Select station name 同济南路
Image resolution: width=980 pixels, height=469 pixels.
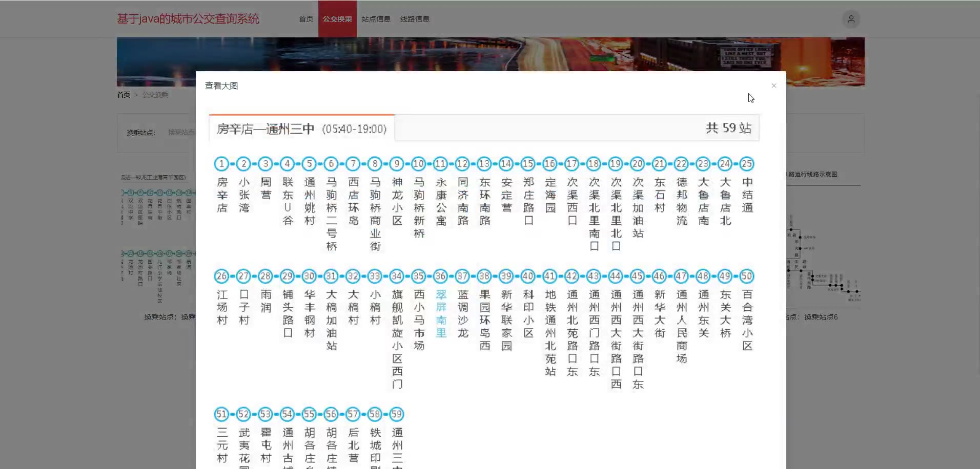click(463, 201)
